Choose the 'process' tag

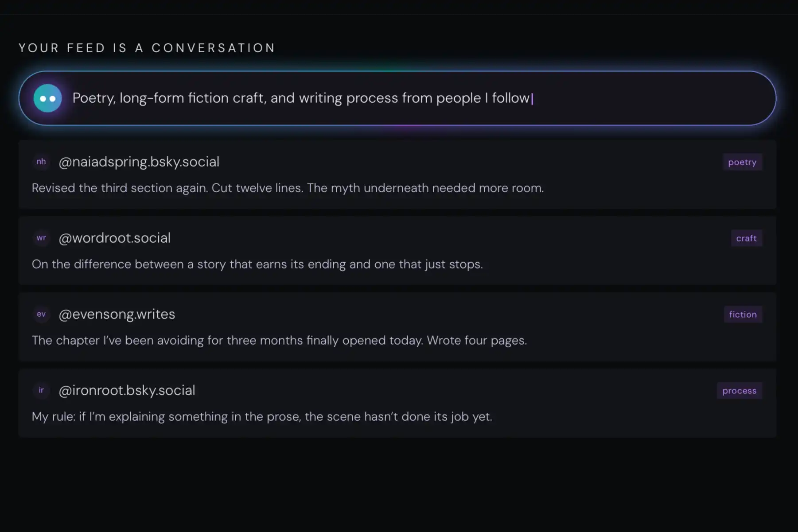(x=739, y=391)
